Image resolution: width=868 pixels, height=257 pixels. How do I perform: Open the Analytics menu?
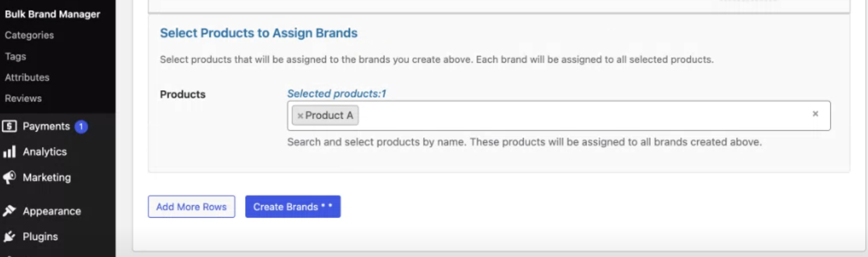coord(45,152)
